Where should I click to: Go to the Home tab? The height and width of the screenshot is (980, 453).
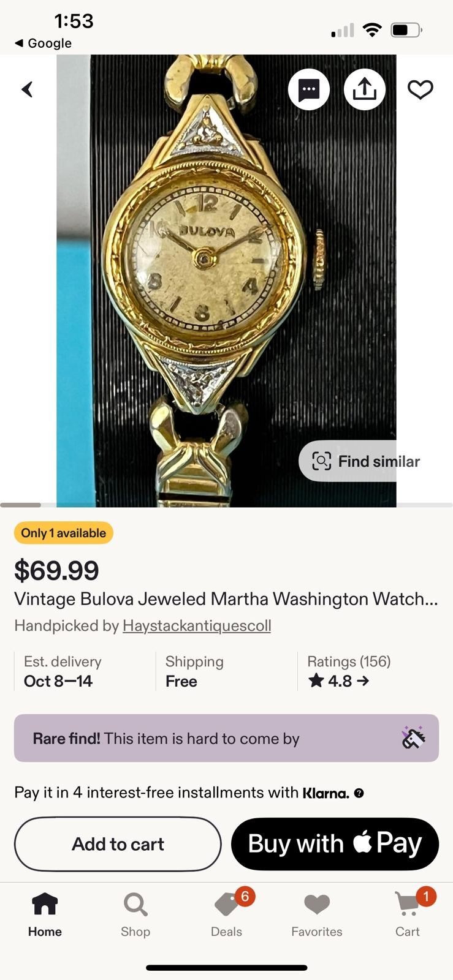click(x=45, y=914)
